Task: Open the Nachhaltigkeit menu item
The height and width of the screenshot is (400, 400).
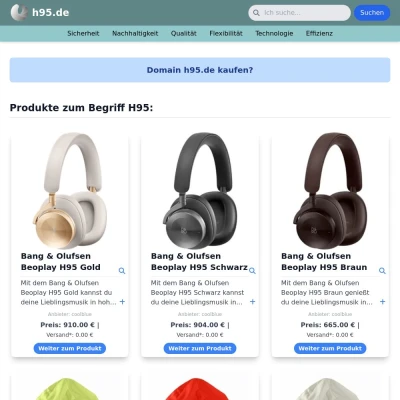Action: 135,33
